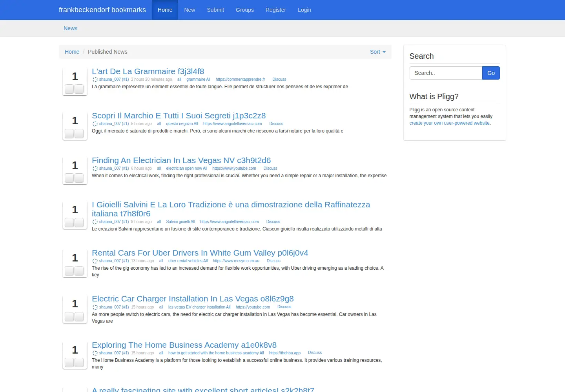
Task: Open the https://commentapprendre.fr source link
Action: tap(240, 80)
